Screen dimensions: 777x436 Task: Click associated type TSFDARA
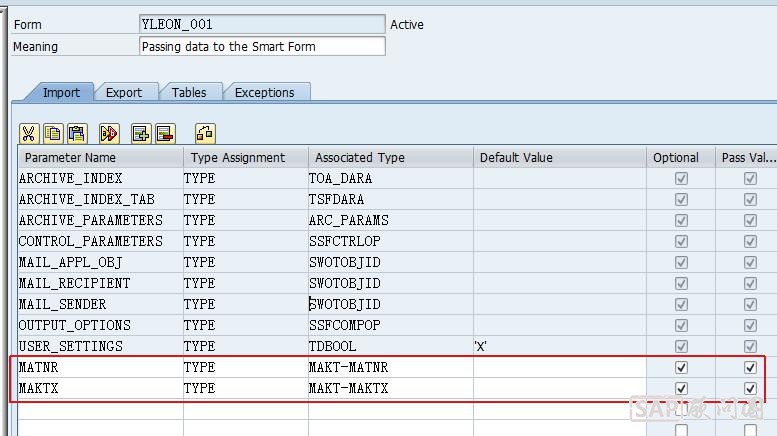pyautogui.click(x=336, y=199)
